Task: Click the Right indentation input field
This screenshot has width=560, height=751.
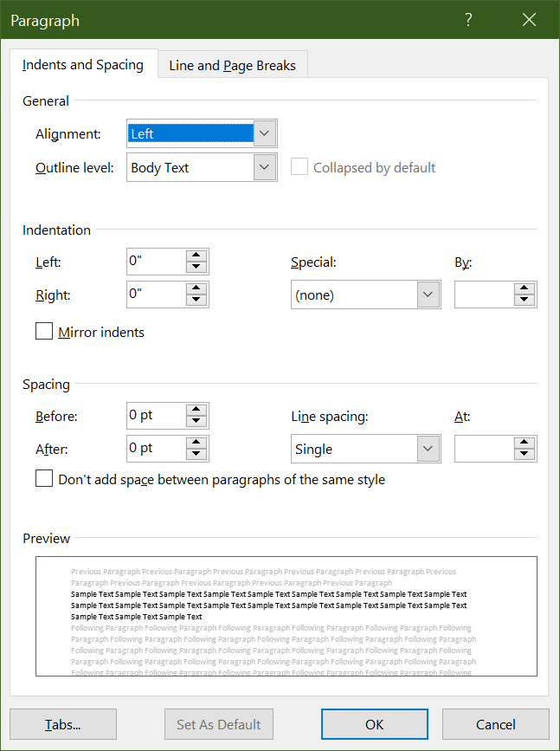Action: pyautogui.click(x=157, y=295)
